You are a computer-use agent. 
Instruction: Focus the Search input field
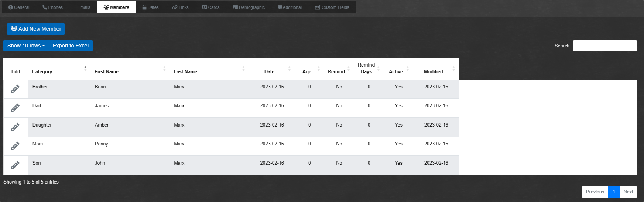coord(604,46)
